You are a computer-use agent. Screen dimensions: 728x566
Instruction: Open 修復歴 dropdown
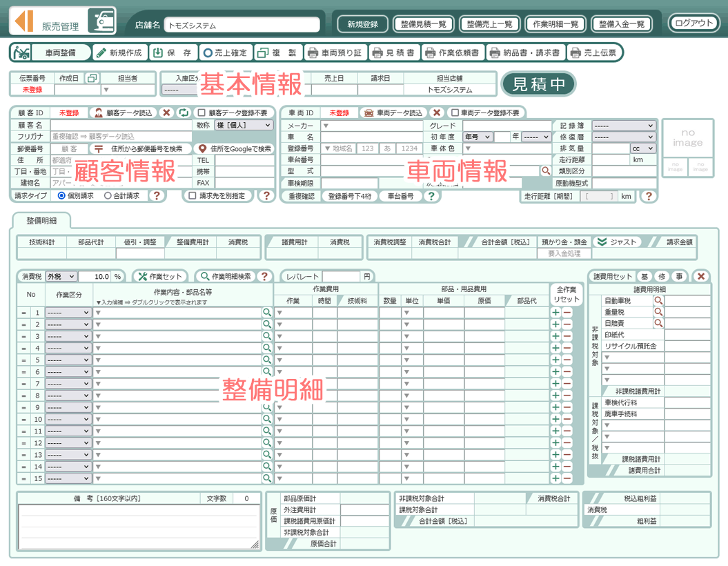click(x=624, y=137)
